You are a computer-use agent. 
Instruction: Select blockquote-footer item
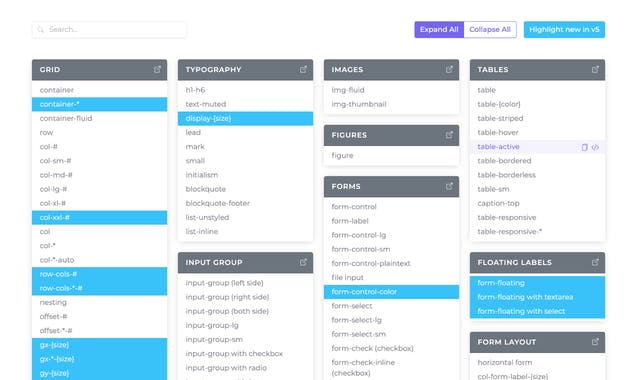245,203
